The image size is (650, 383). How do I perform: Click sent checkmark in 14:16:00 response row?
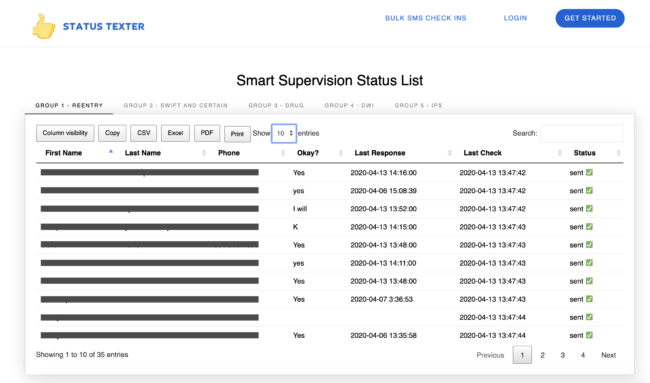589,172
